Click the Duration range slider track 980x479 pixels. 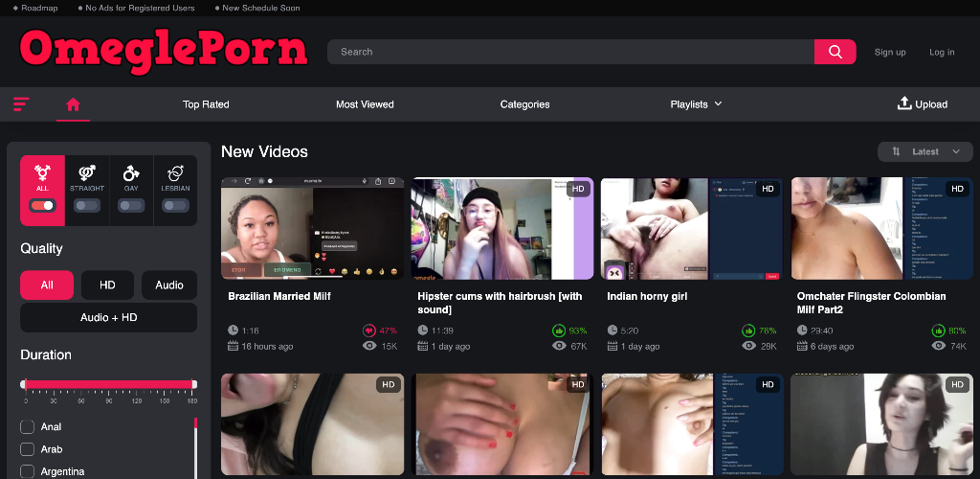tap(108, 384)
